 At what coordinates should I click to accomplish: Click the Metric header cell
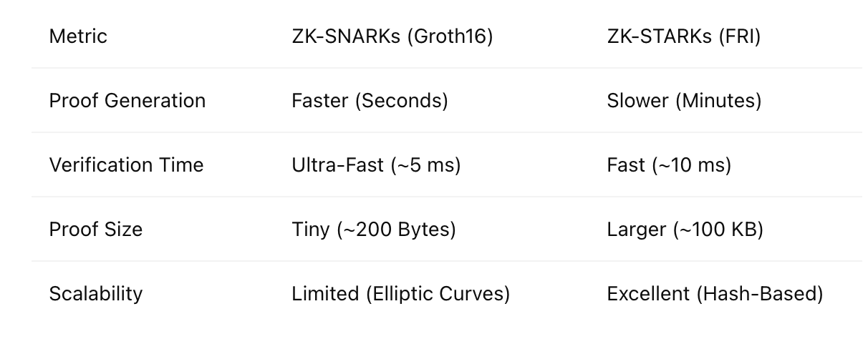(x=78, y=36)
